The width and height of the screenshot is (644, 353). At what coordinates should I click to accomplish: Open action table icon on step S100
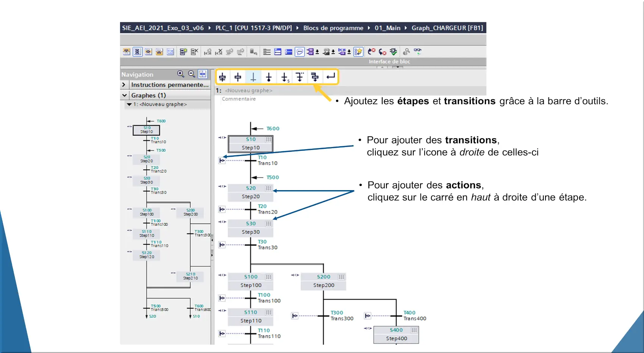[x=269, y=277]
